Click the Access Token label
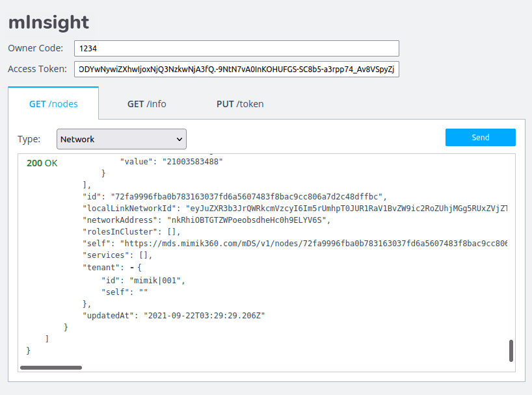532x395 pixels. tap(37, 69)
